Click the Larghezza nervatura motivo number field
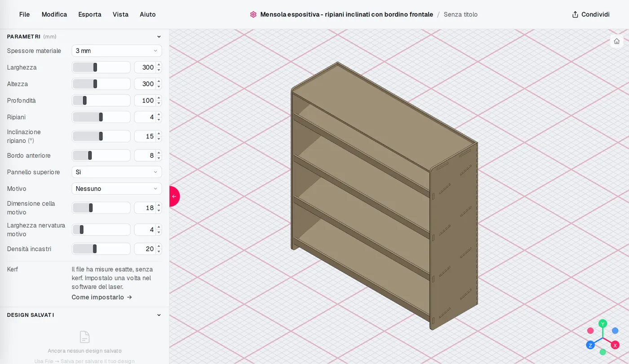The height and width of the screenshot is (364, 629). coord(145,230)
